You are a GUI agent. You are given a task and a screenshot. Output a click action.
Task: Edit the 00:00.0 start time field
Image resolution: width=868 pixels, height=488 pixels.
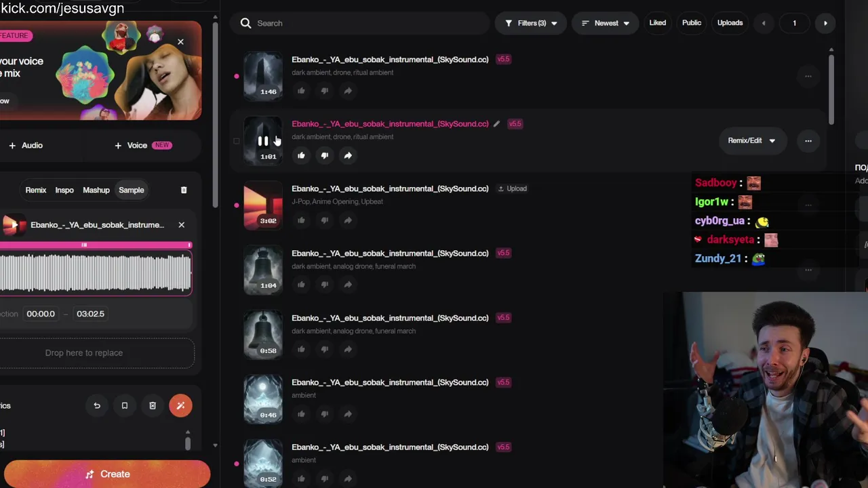(x=41, y=314)
